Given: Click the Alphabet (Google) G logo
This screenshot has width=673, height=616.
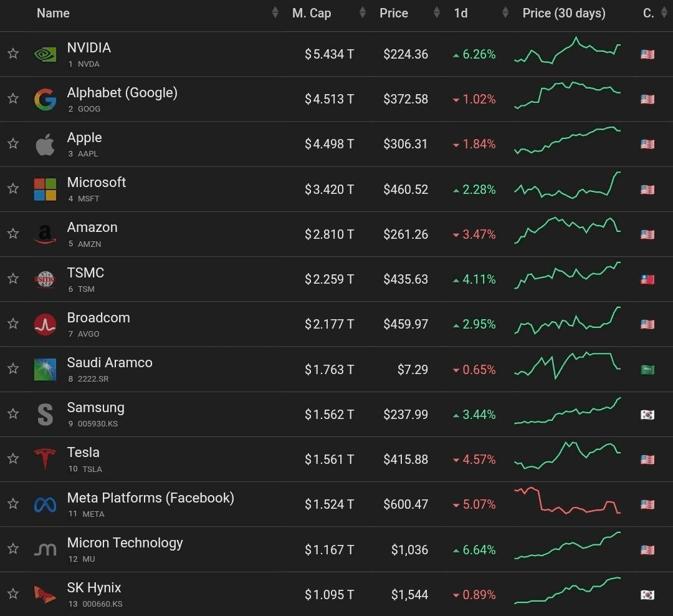Looking at the screenshot, I should tap(45, 99).
